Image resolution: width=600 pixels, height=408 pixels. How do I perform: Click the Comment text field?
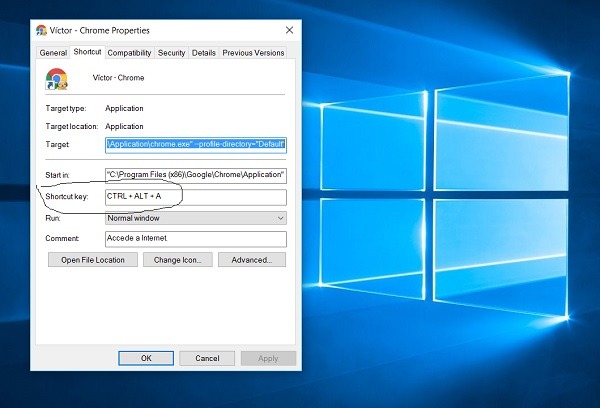195,239
